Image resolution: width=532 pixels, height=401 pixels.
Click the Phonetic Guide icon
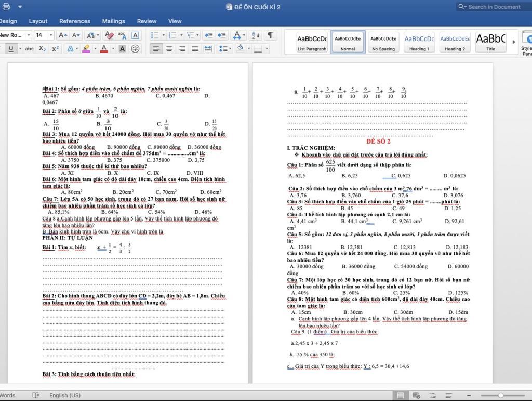click(122, 35)
